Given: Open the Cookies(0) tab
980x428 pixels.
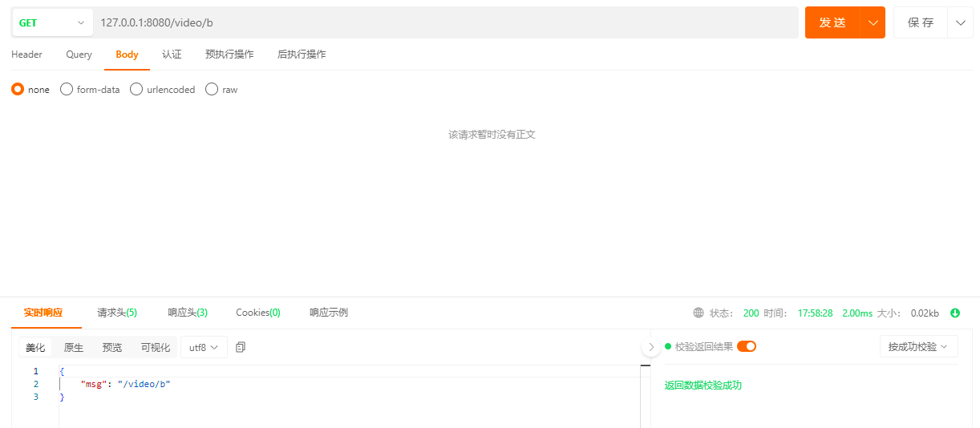Looking at the screenshot, I should coord(258,313).
